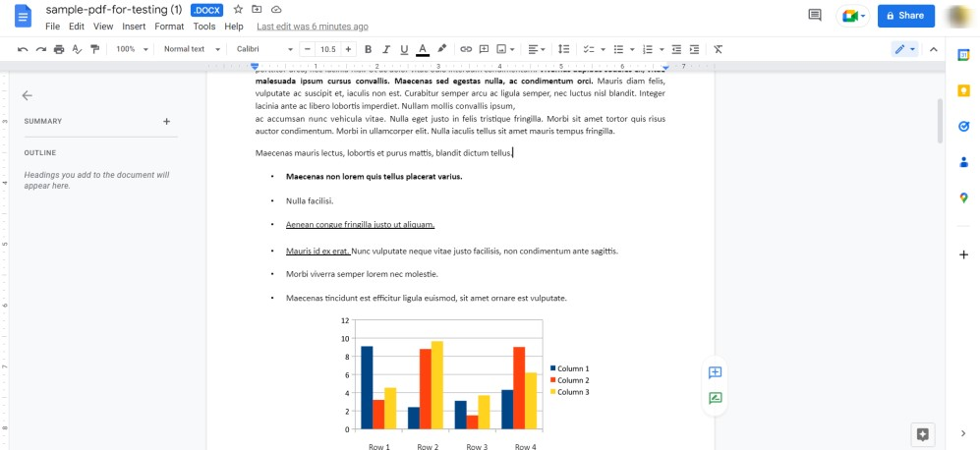Viewport: 980px width, 450px height.
Task: Open the comment history icon
Action: click(814, 16)
